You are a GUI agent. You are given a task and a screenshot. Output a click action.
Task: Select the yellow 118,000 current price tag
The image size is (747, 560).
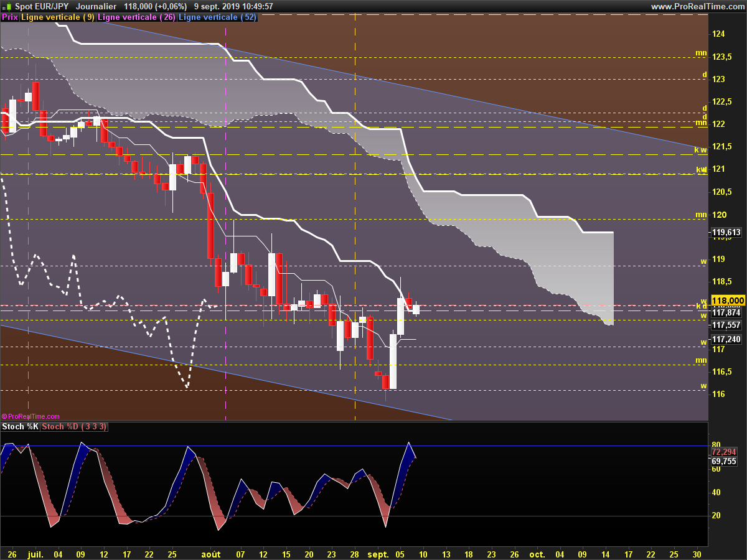[x=728, y=301]
